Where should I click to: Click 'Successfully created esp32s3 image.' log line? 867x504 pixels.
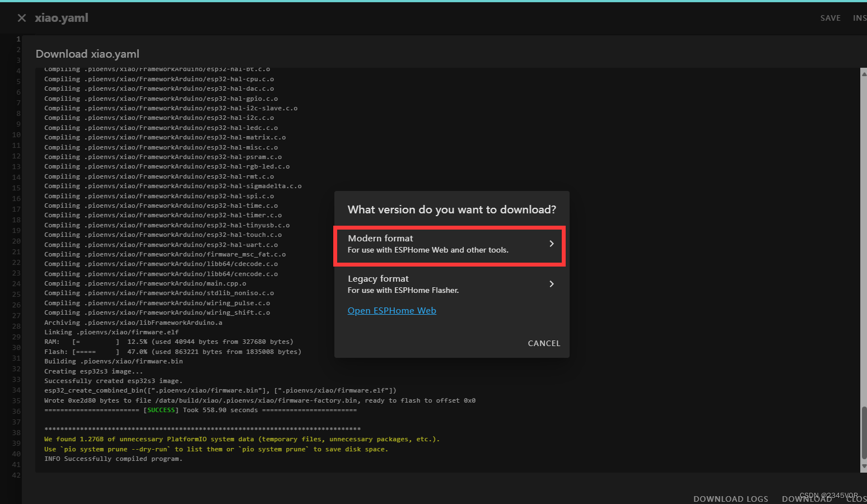click(113, 381)
